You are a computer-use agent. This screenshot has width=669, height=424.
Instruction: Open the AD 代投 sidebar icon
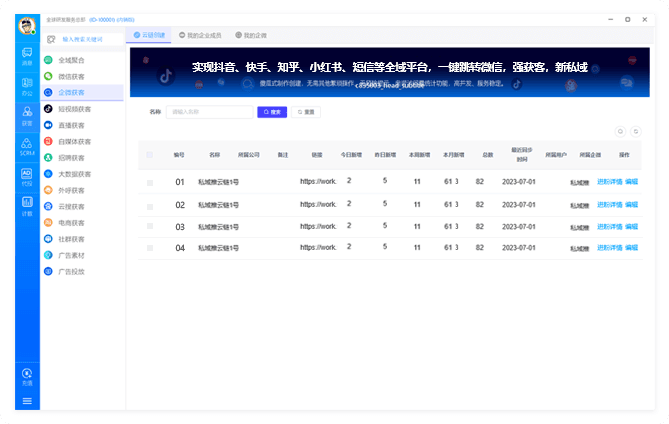(x=27, y=177)
